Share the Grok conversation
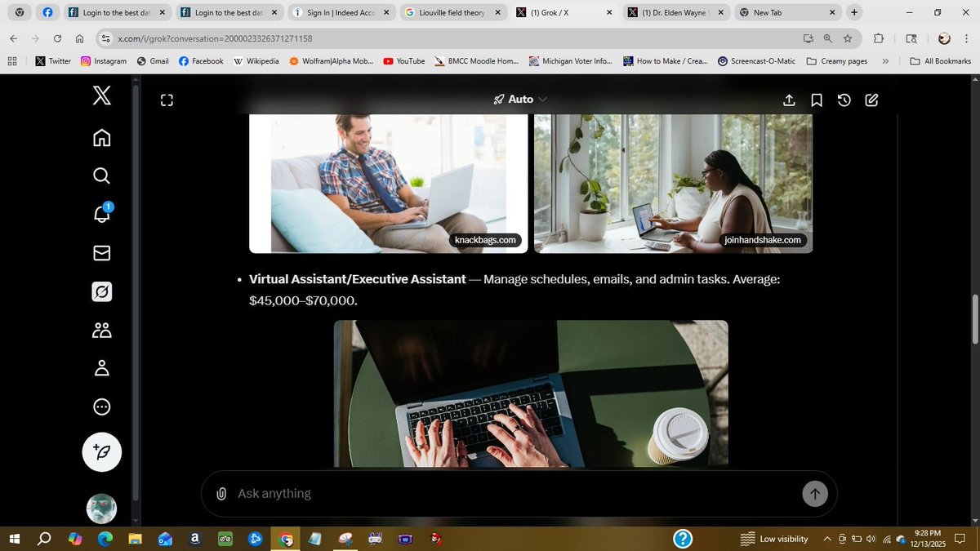The image size is (980, 551). click(x=789, y=100)
